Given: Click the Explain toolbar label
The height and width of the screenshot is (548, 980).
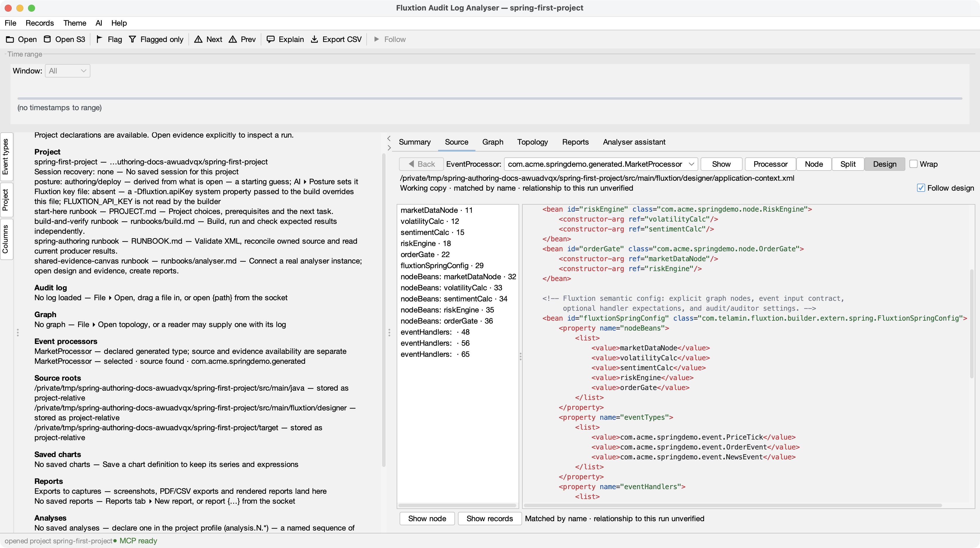Looking at the screenshot, I should click(x=291, y=39).
